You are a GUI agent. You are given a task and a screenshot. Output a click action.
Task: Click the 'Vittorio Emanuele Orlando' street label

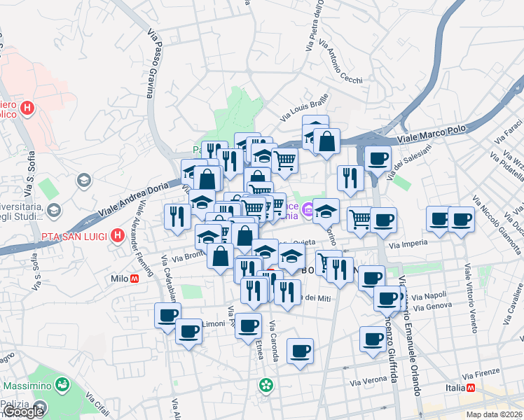pos(409,335)
